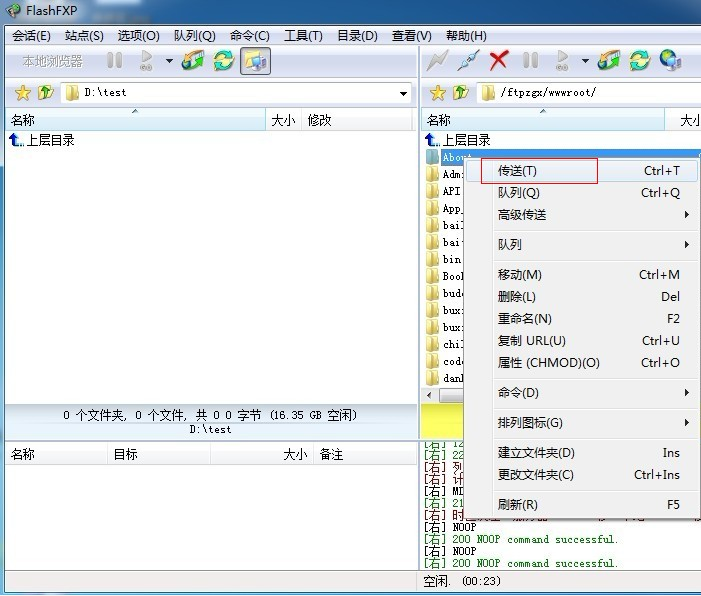Refresh the local pane with green arrows icon
The image size is (701, 596).
[223, 61]
